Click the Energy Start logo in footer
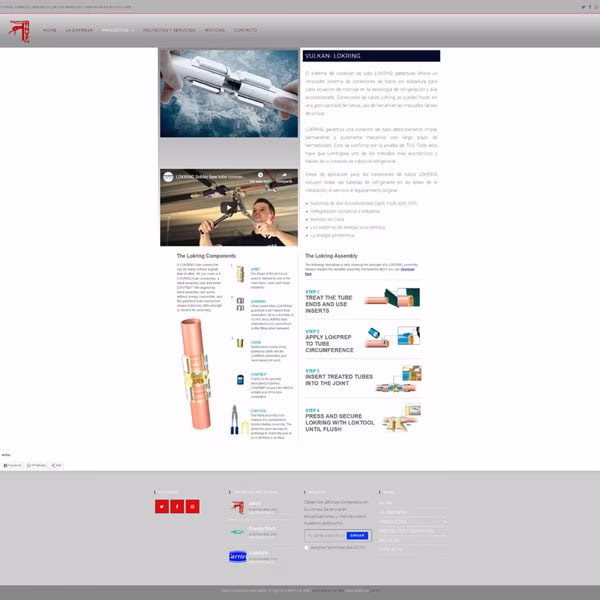Viewport: 600px width, 600px height. coord(238,532)
